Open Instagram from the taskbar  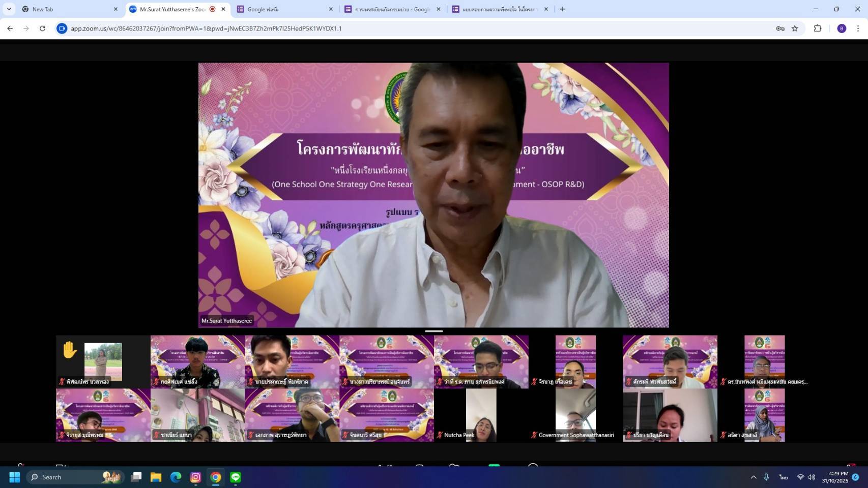tap(196, 477)
